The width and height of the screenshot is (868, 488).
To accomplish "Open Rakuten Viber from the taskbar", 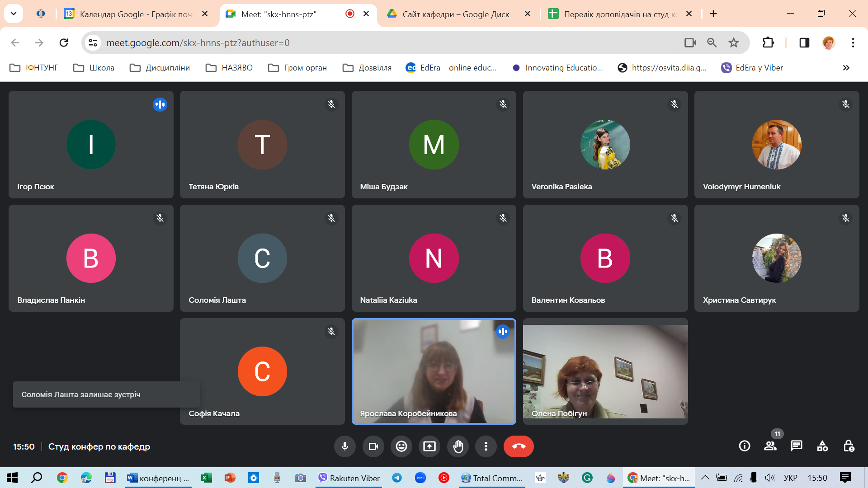I will pyautogui.click(x=349, y=478).
